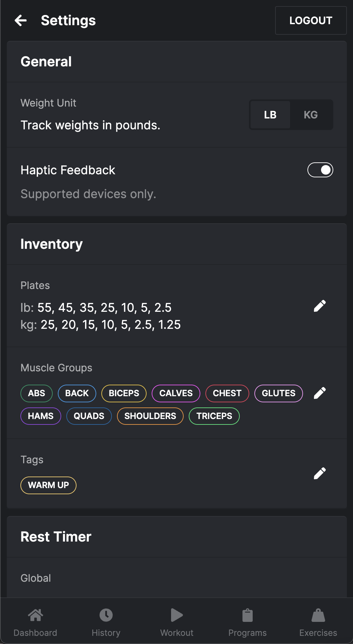Edit the Plates inventory with pencil icon
Image resolution: width=353 pixels, height=644 pixels.
tap(320, 306)
